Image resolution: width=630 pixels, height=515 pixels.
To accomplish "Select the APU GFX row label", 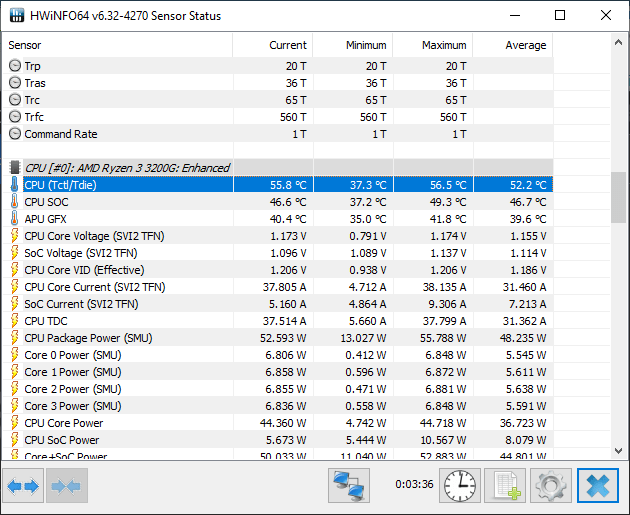I will pyautogui.click(x=45, y=219).
